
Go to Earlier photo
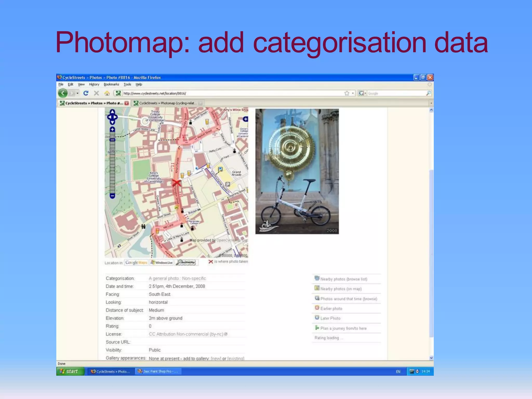tap(331, 309)
